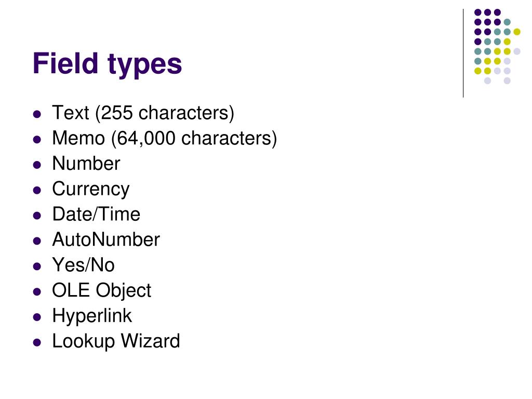Image resolution: width=532 pixels, height=399 pixels.
Task: Select the 'Yes/No' bullet text
Action: click(x=84, y=265)
